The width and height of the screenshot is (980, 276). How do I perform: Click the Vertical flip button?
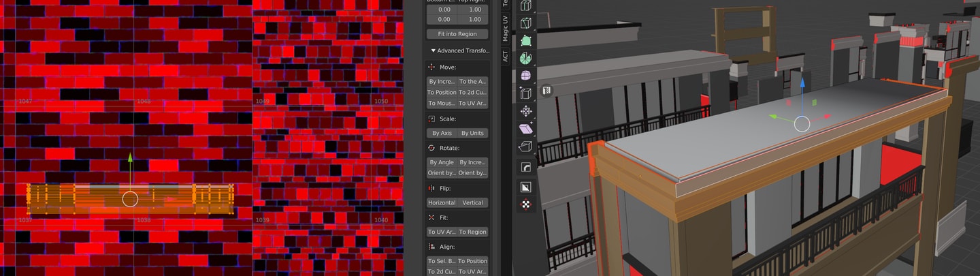[473, 202]
